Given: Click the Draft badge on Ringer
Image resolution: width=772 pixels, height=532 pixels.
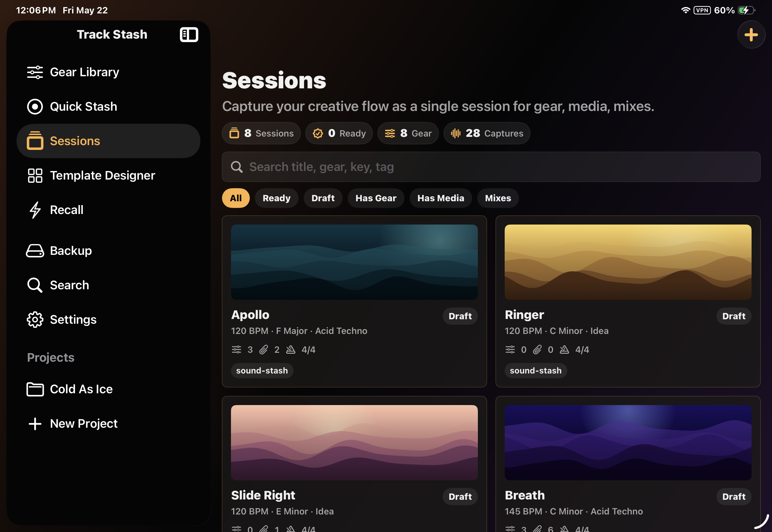Looking at the screenshot, I should tap(734, 316).
